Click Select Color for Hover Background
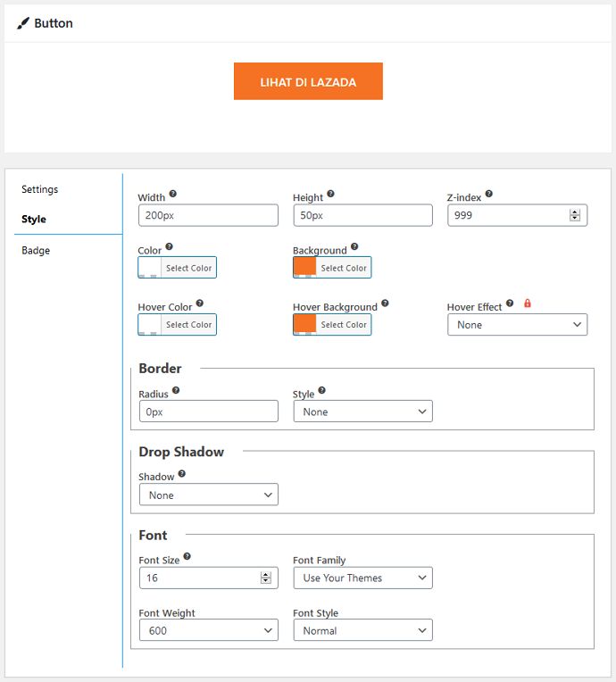The height and width of the screenshot is (682, 616). (x=344, y=324)
